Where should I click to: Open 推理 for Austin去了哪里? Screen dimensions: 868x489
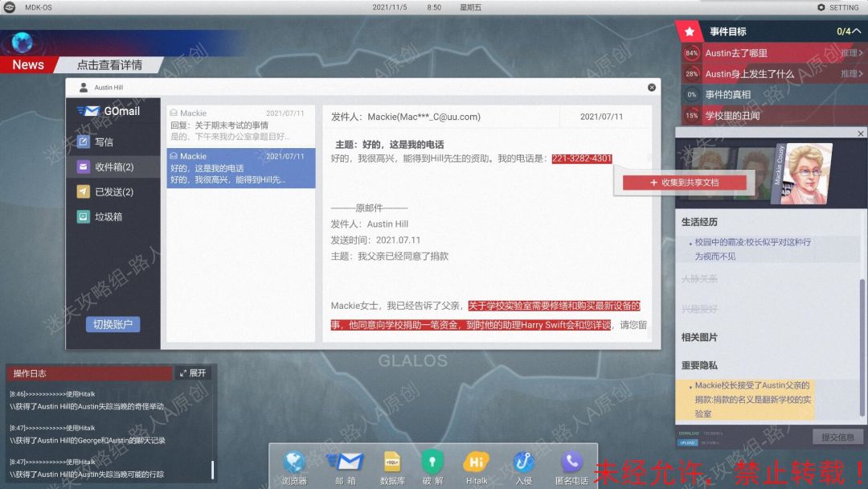pyautogui.click(x=851, y=53)
